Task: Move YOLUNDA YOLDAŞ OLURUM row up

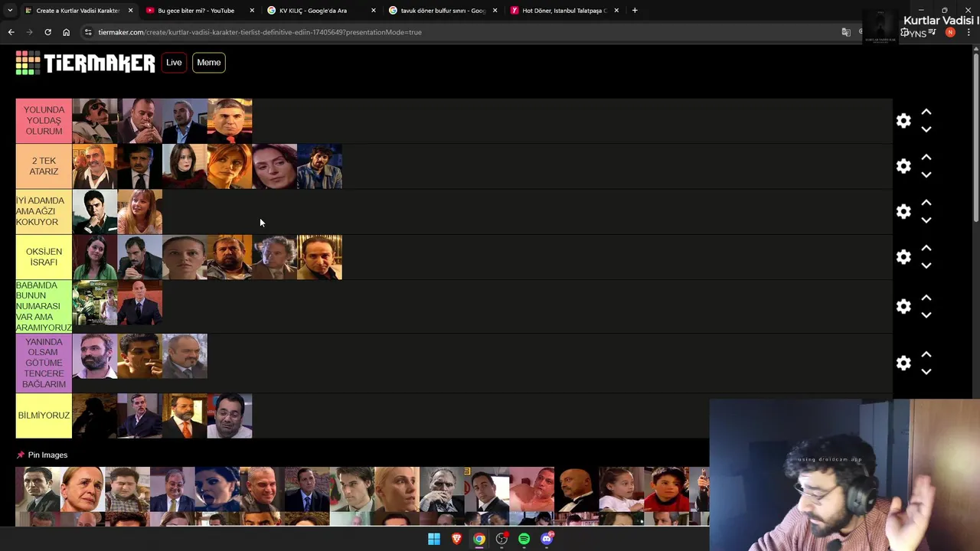Action: tap(926, 112)
